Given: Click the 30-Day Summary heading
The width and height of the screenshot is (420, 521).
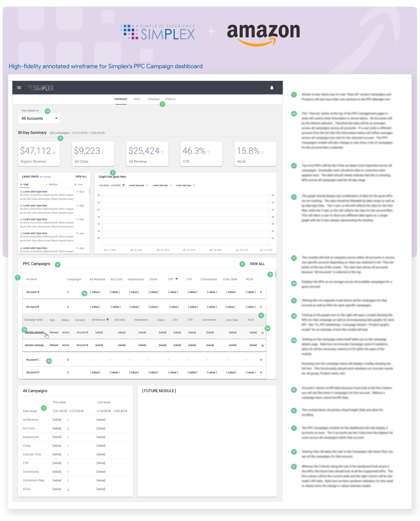Looking at the screenshot, I should tap(32, 133).
